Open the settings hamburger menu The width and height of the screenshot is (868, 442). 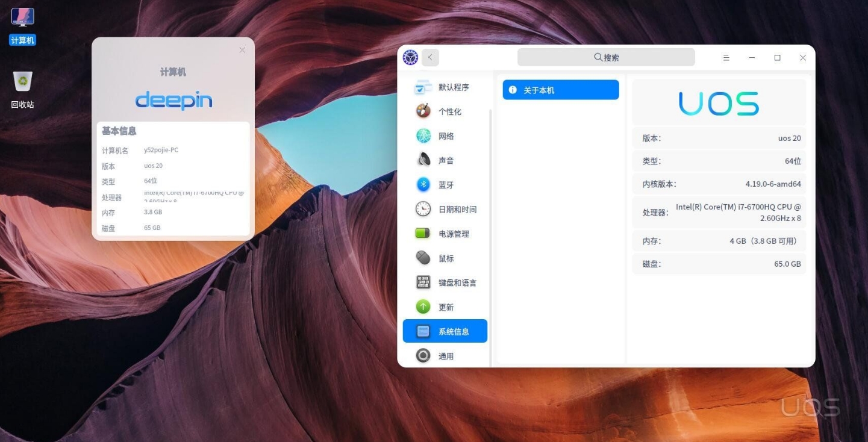[726, 57]
